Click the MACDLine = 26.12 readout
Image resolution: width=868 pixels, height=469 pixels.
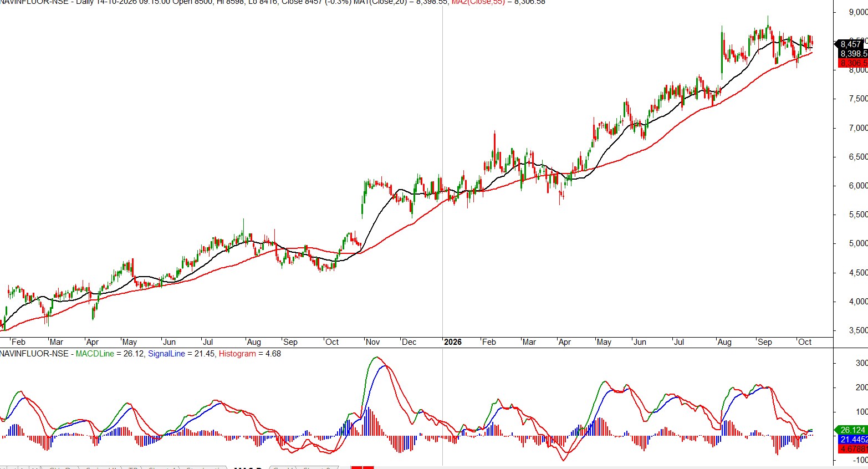pos(109,354)
